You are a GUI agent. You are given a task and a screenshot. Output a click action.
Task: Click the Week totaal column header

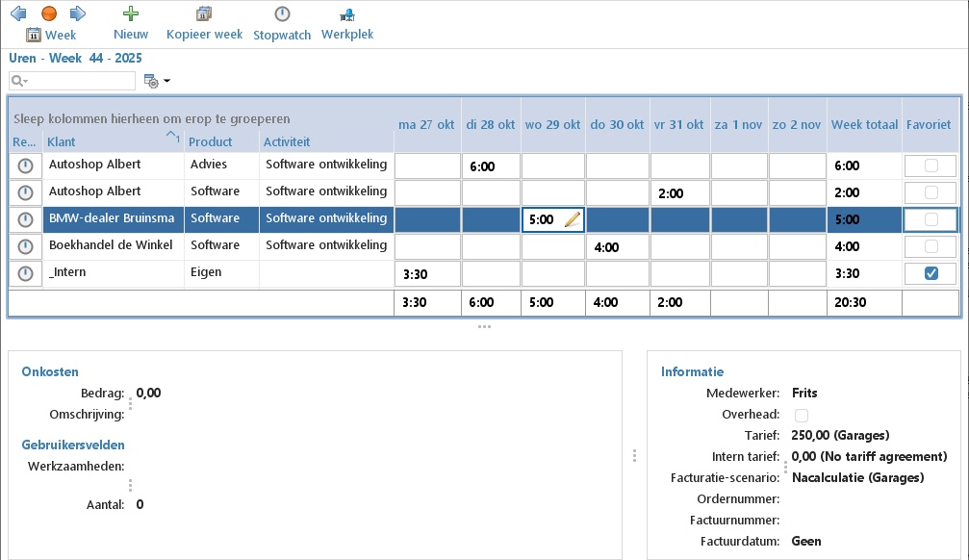tap(864, 124)
